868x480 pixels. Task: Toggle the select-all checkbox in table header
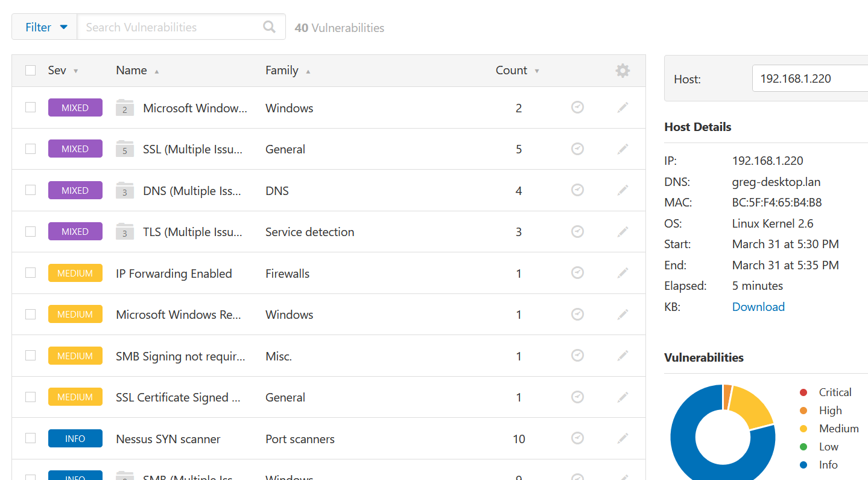[x=31, y=71]
